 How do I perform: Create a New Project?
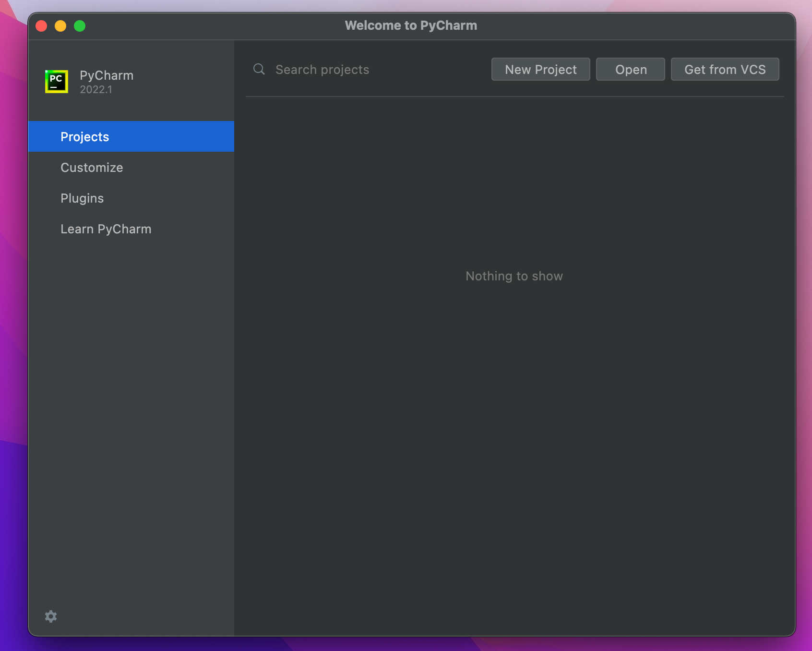tap(541, 70)
